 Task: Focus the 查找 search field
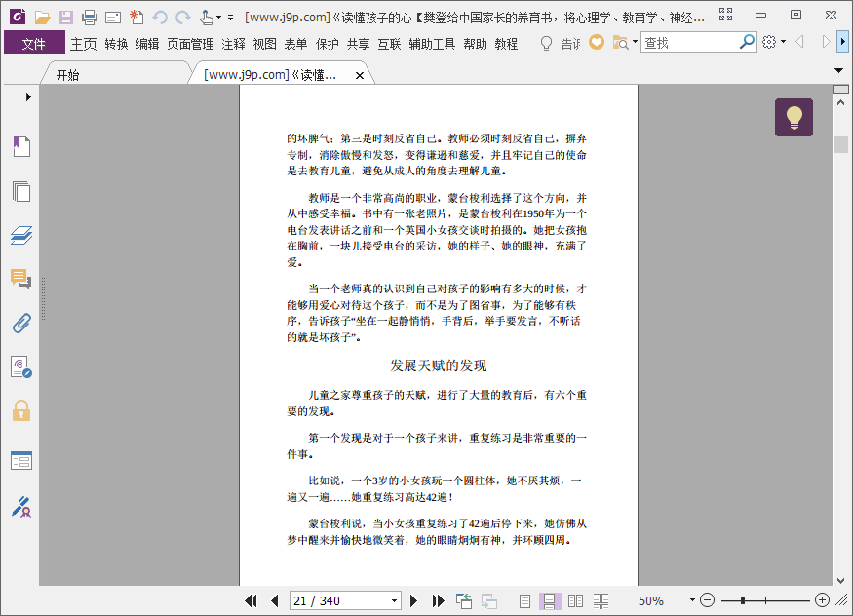690,43
